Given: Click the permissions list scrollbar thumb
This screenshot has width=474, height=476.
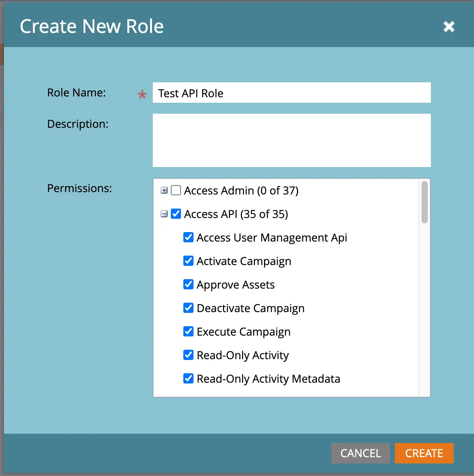Looking at the screenshot, I should pos(424,202).
